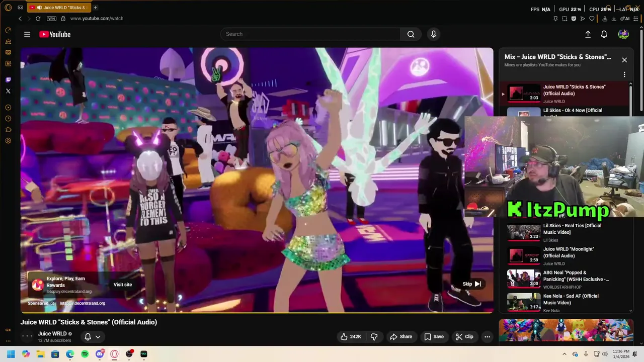This screenshot has width=644, height=362.
Task: Open the Windows Start menu
Action: [x=11, y=354]
